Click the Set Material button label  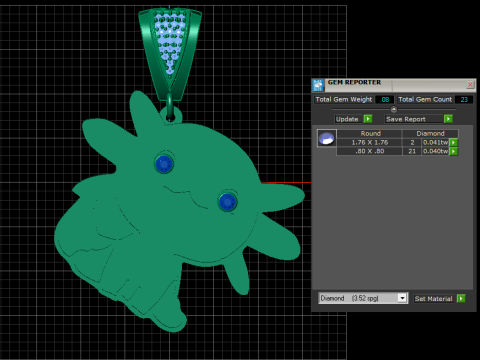point(433,299)
